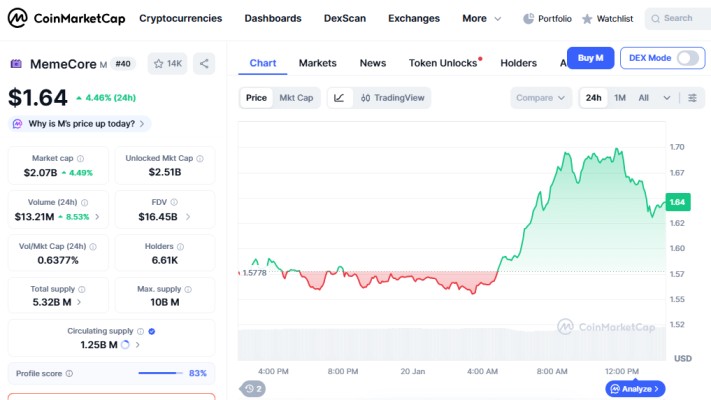Click the Buy M button

(x=590, y=58)
